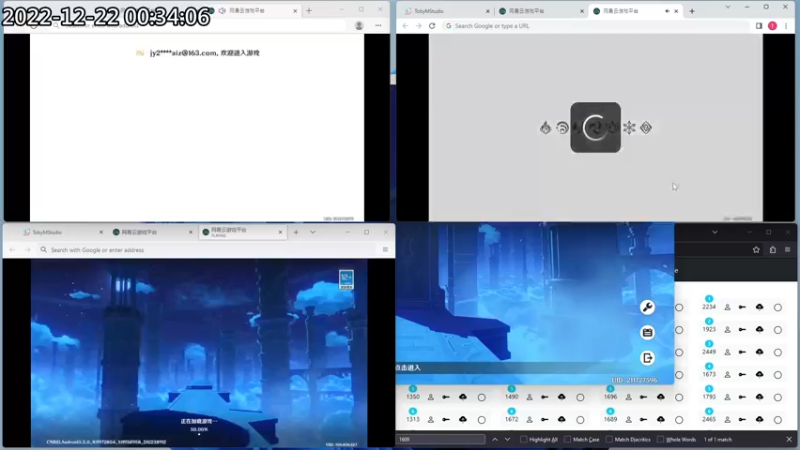Click the Chrome address bar
This screenshot has width=800, height=450.
click(595, 26)
